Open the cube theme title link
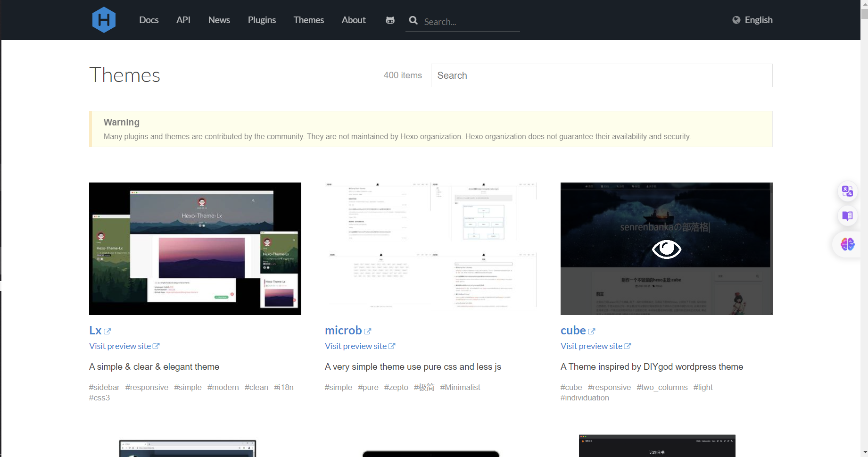Image resolution: width=868 pixels, height=457 pixels. [573, 331]
